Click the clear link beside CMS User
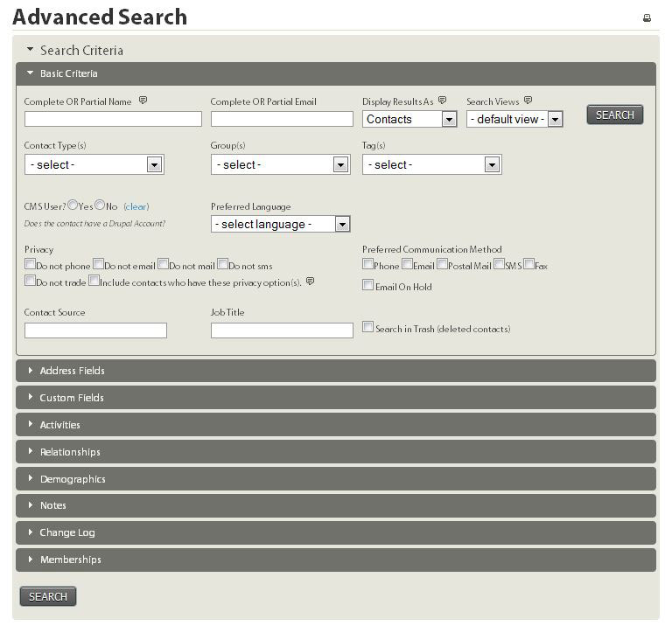The width and height of the screenshot is (672, 626). point(136,207)
